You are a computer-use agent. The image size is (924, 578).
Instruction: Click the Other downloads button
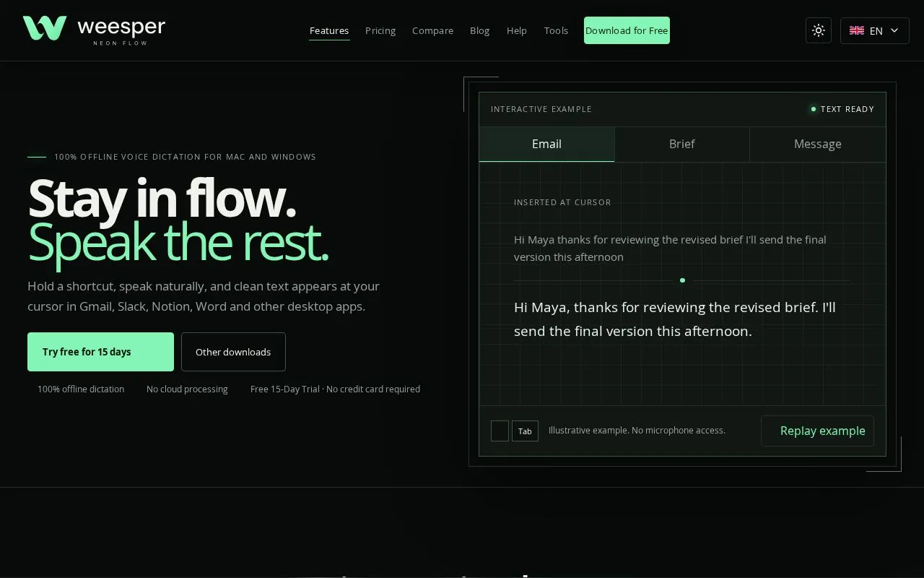point(233,352)
